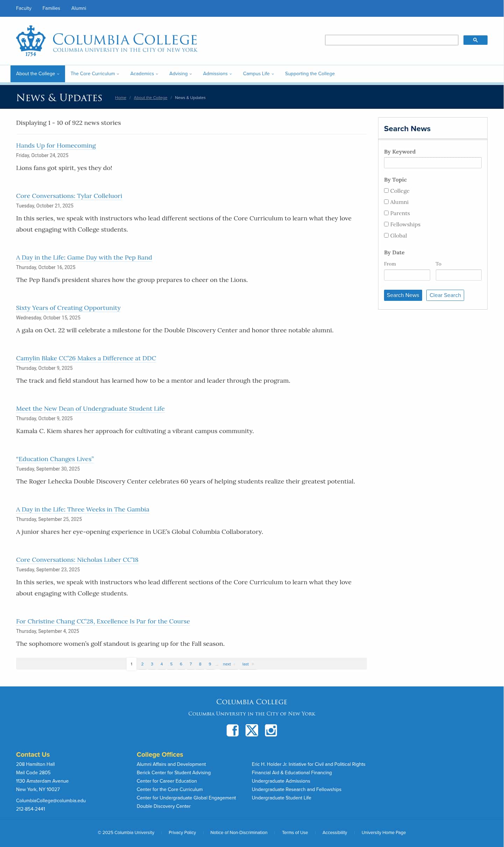Click the X social media icon

point(252,730)
